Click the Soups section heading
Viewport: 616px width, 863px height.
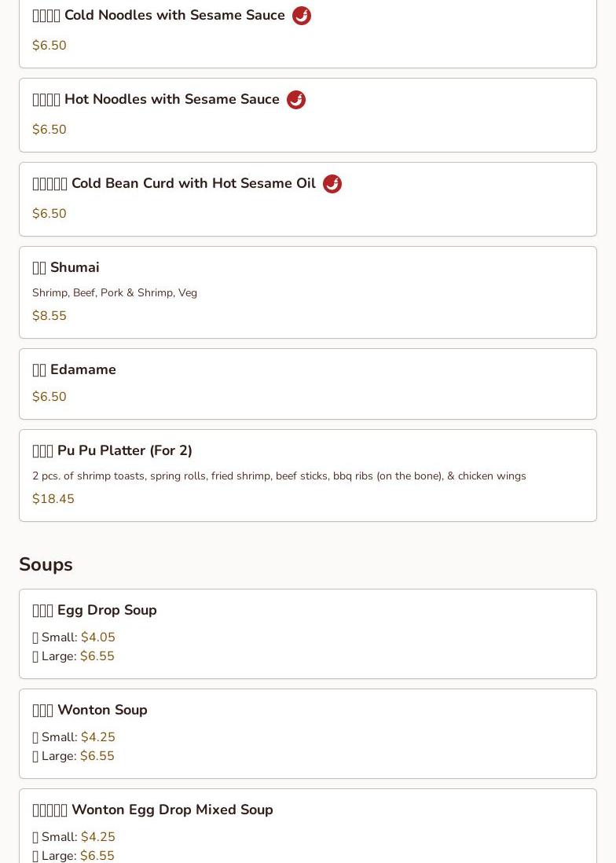click(x=46, y=565)
